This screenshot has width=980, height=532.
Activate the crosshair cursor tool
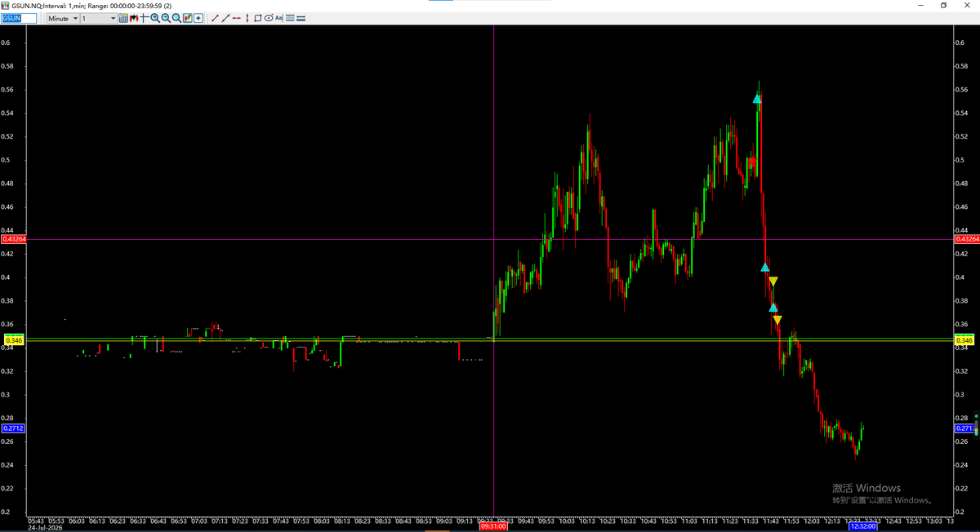144,18
